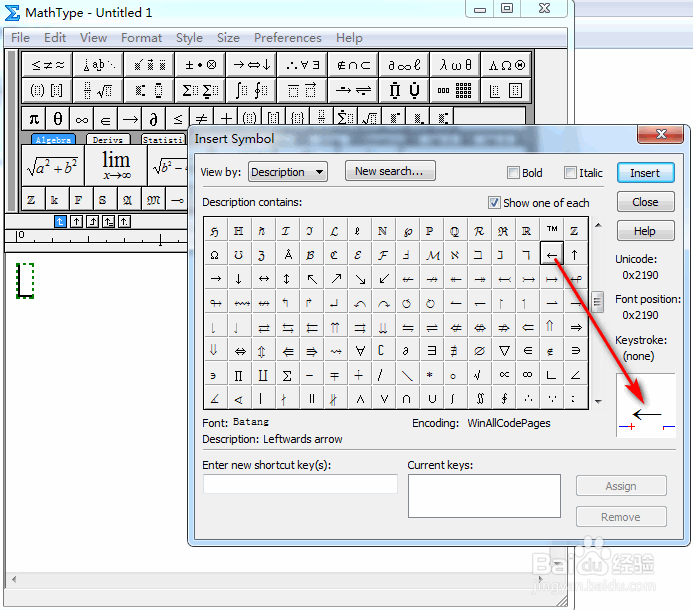693x610 pixels.
Task: Open the Help menu
Action: [x=349, y=38]
